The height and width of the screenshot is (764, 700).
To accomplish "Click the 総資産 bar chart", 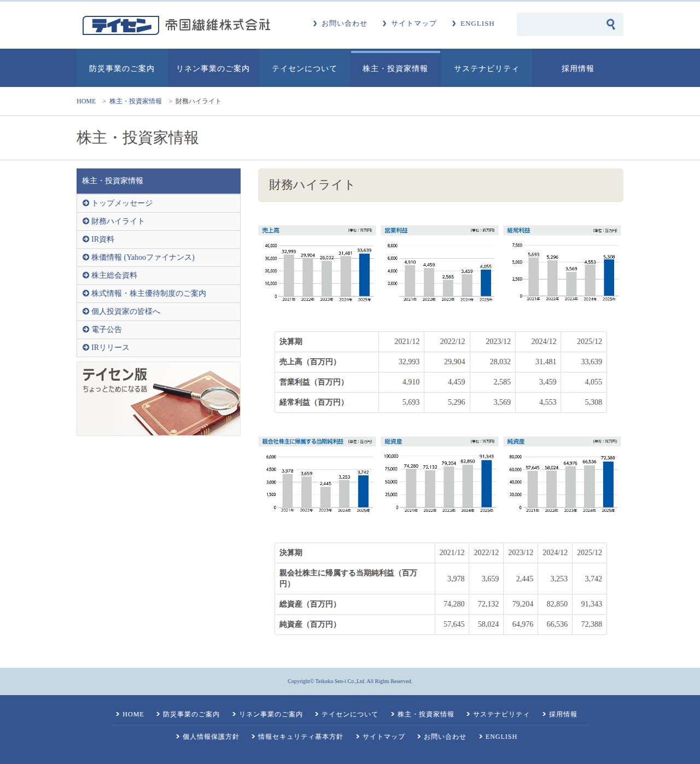I will coord(440,475).
